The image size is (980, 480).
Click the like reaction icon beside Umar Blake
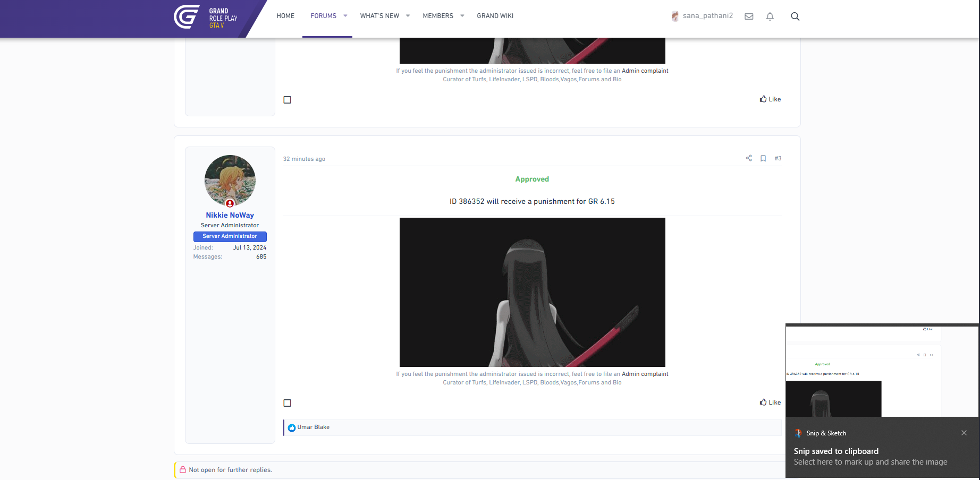point(292,427)
